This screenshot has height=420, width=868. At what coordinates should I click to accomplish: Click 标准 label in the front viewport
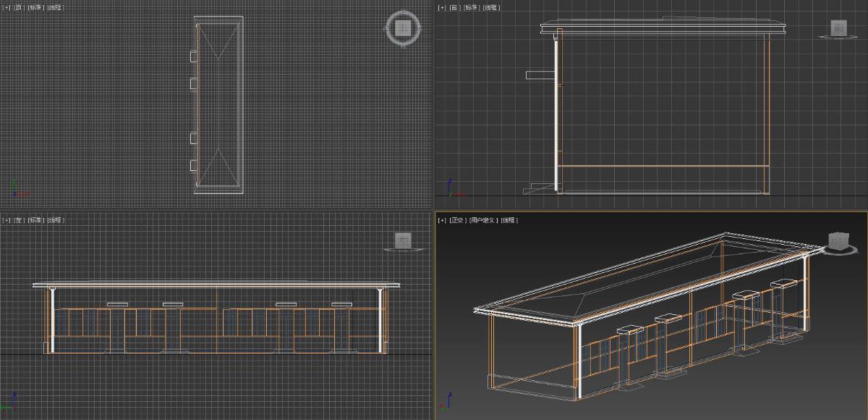(x=472, y=7)
